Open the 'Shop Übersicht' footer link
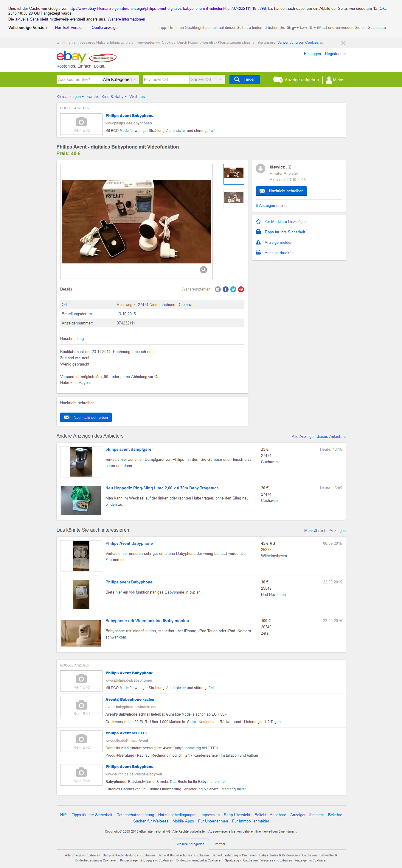Image resolution: width=402 pixels, height=868 pixels. click(237, 815)
